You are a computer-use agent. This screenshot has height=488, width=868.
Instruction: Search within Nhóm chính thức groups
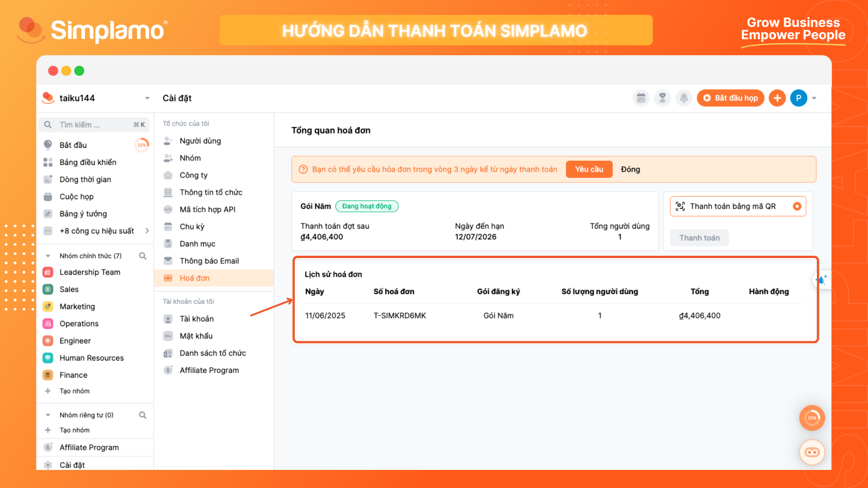[x=142, y=256]
